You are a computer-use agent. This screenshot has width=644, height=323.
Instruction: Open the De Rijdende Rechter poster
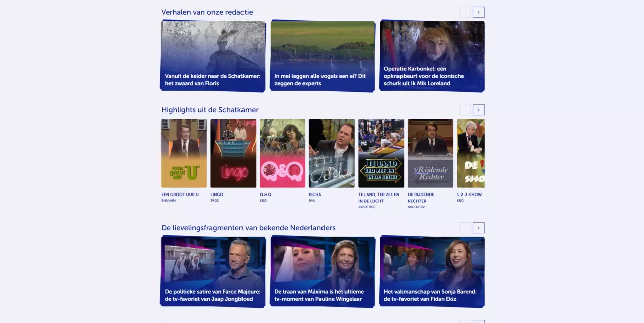pos(430,153)
